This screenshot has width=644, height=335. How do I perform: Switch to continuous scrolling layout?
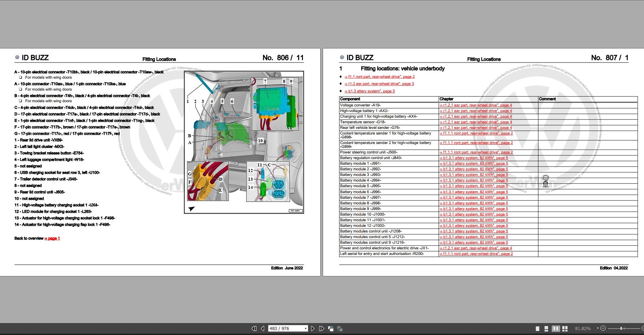pyautogui.click(x=546, y=328)
